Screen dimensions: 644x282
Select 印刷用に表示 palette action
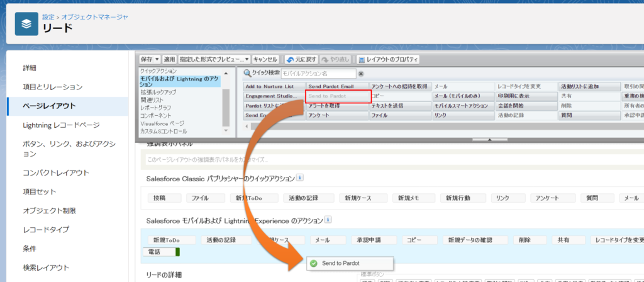tap(526, 96)
